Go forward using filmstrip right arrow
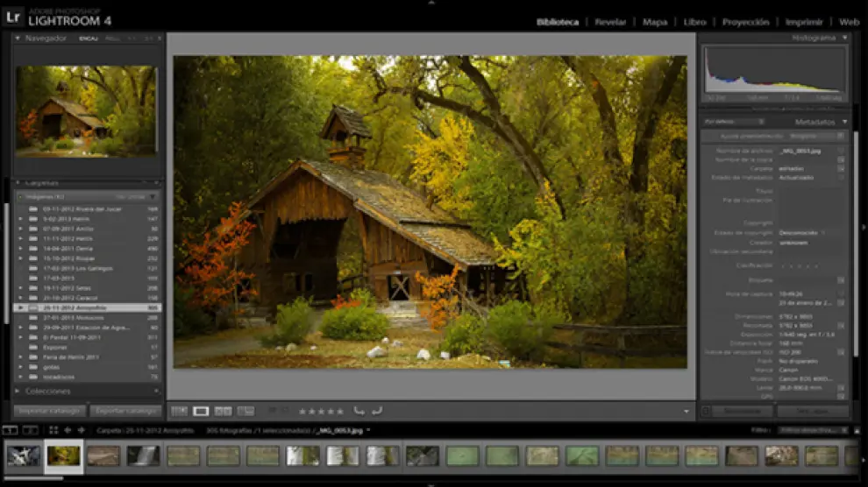 tap(81, 430)
